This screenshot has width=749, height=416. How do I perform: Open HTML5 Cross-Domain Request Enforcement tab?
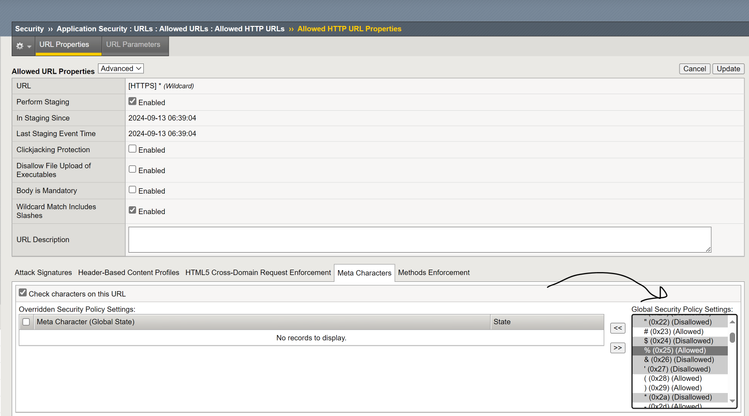tap(258, 273)
